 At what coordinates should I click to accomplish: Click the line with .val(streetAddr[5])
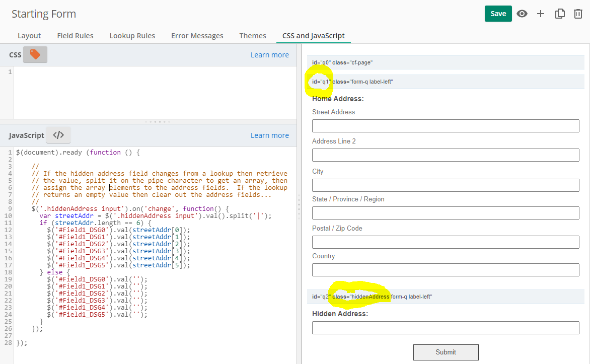[x=118, y=265]
